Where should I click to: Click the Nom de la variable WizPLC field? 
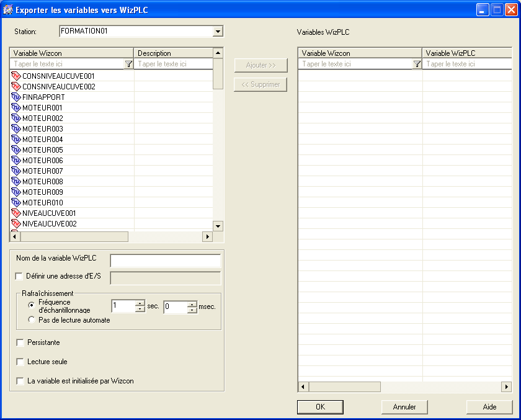click(166, 261)
